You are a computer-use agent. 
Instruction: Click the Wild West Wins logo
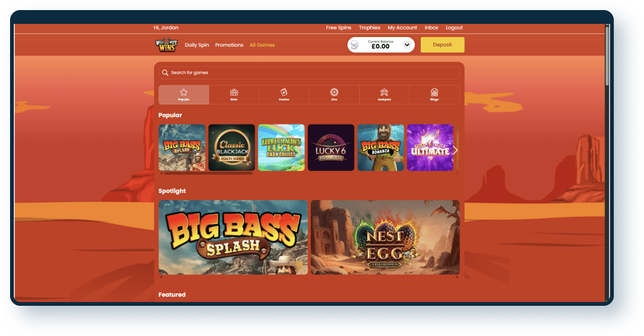tap(166, 45)
